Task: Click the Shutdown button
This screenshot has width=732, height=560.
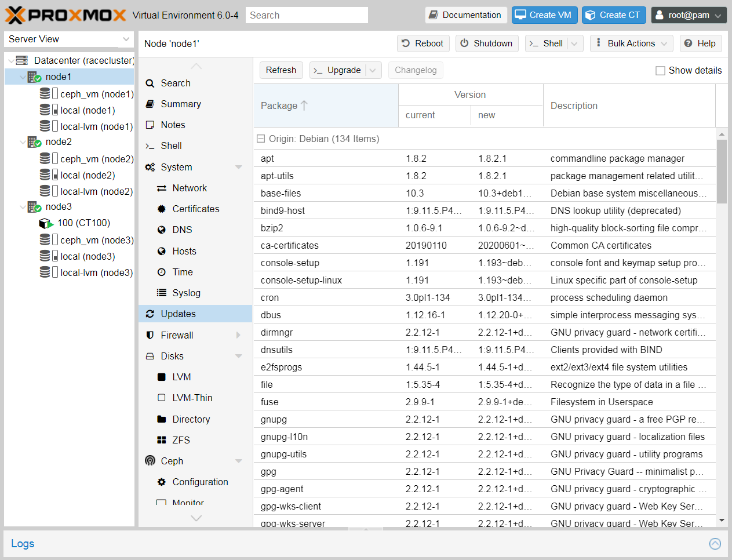Action: pyautogui.click(x=487, y=43)
